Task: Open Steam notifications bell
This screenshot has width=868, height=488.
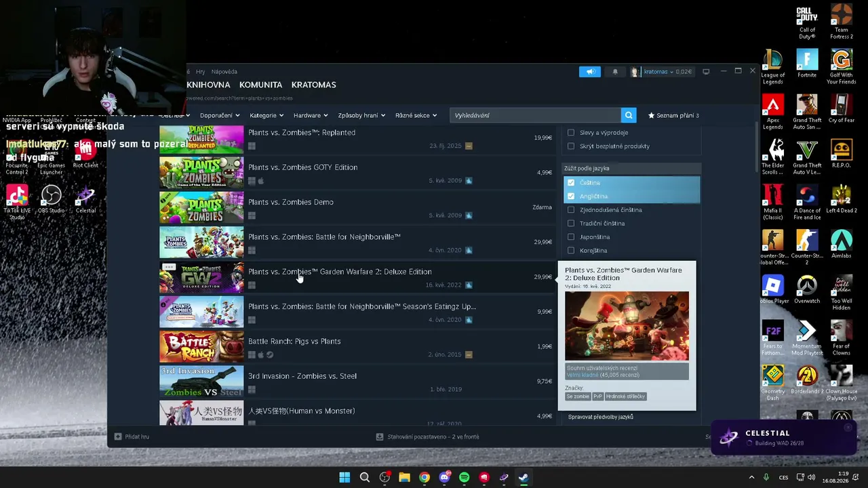Action: [x=615, y=72]
